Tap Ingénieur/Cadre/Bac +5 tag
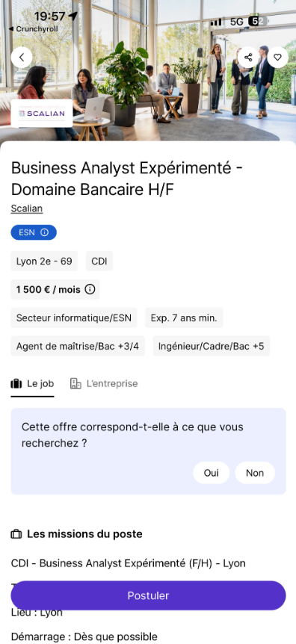The width and height of the screenshot is (296, 644). pos(212,346)
